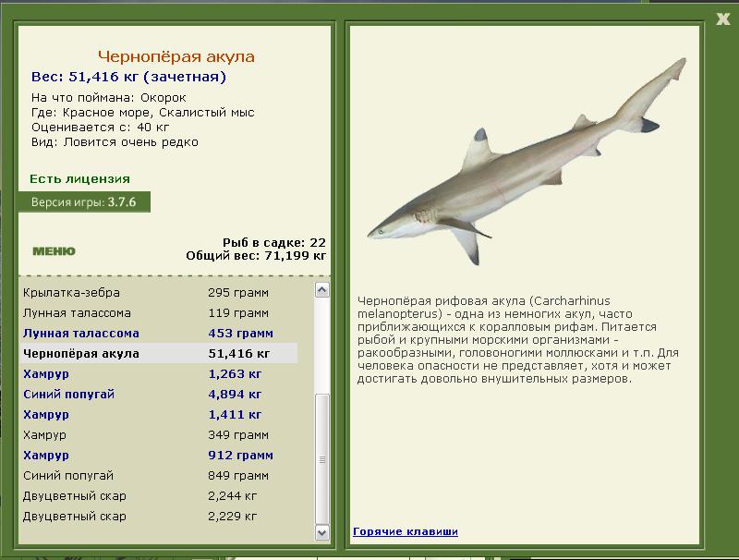The image size is (739, 560).
Task: Click the Версия игры: 3.7.6 label
Action: [84, 201]
